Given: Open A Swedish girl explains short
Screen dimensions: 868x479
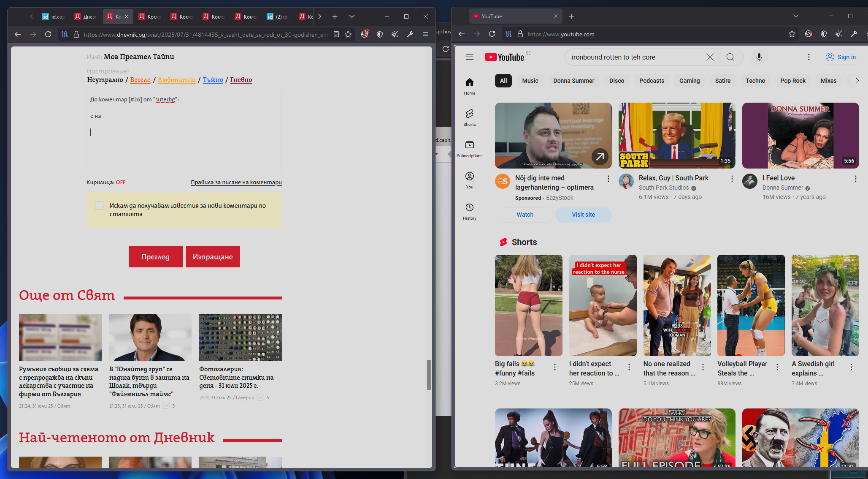Looking at the screenshot, I should tap(825, 305).
